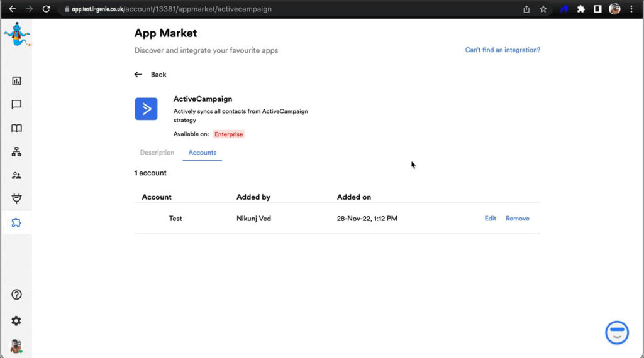
Task: Switch to the Description tab
Action: 157,153
